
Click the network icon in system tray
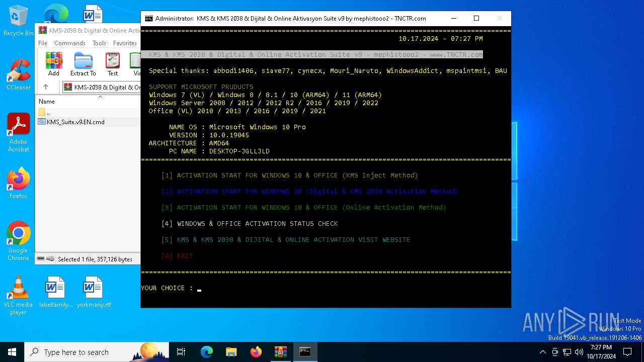coord(567,352)
